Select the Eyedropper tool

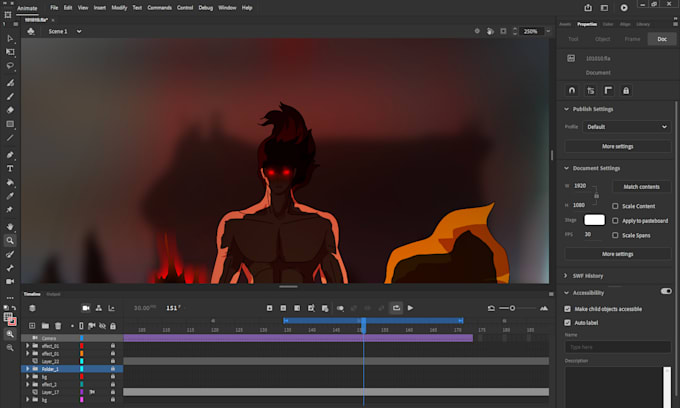10,196
